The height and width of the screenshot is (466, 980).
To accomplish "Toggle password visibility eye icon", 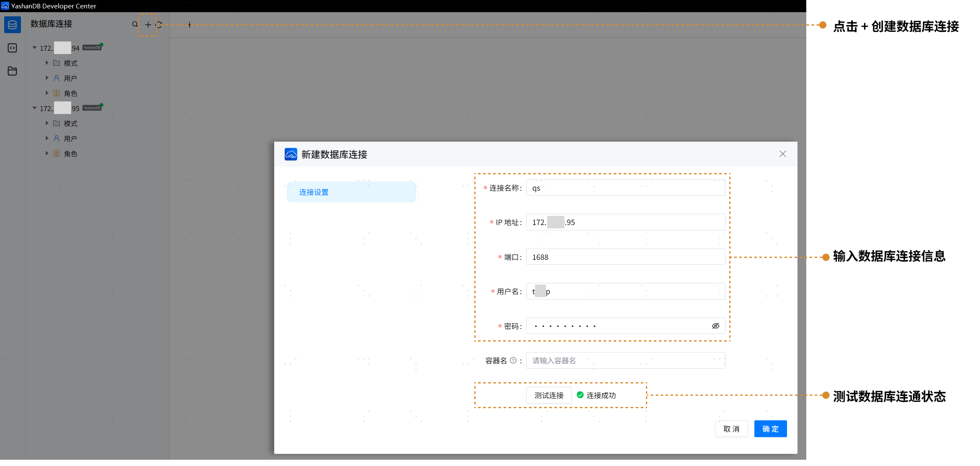I will (715, 326).
